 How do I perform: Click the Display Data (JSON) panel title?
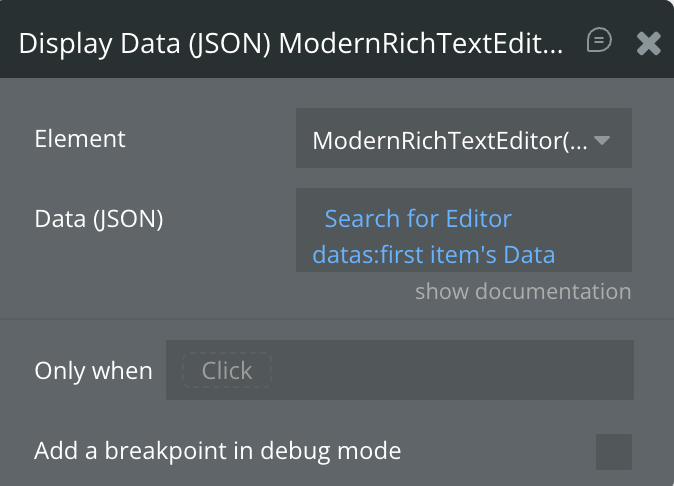coord(290,43)
